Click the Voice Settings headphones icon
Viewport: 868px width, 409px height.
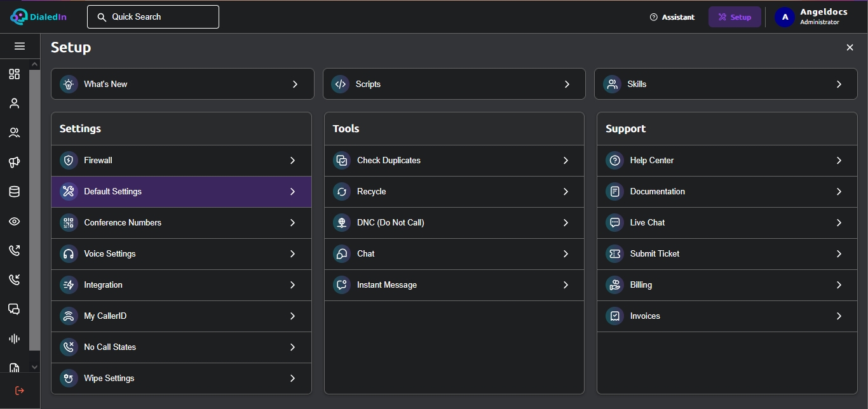tap(69, 254)
